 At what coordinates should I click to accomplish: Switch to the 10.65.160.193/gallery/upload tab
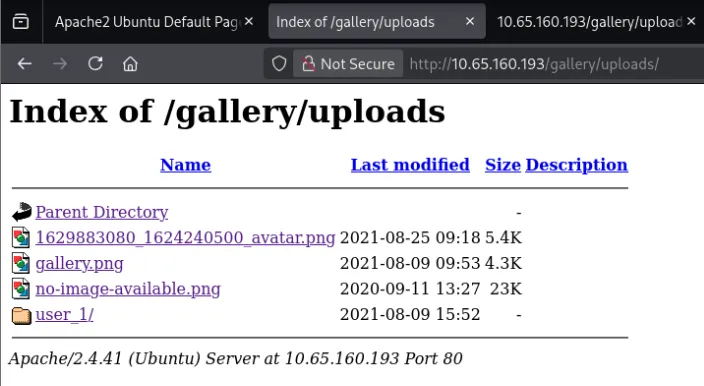(589, 22)
